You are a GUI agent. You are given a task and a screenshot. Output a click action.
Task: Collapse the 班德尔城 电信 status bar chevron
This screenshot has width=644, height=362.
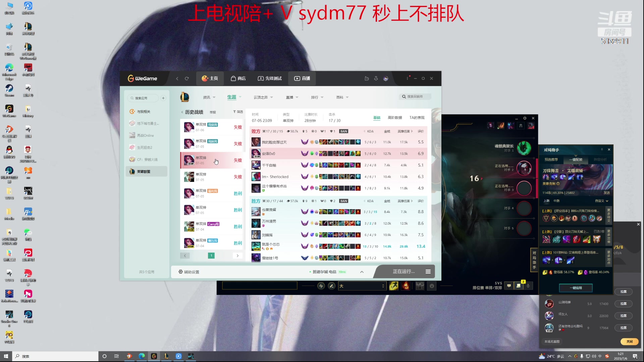click(x=362, y=271)
